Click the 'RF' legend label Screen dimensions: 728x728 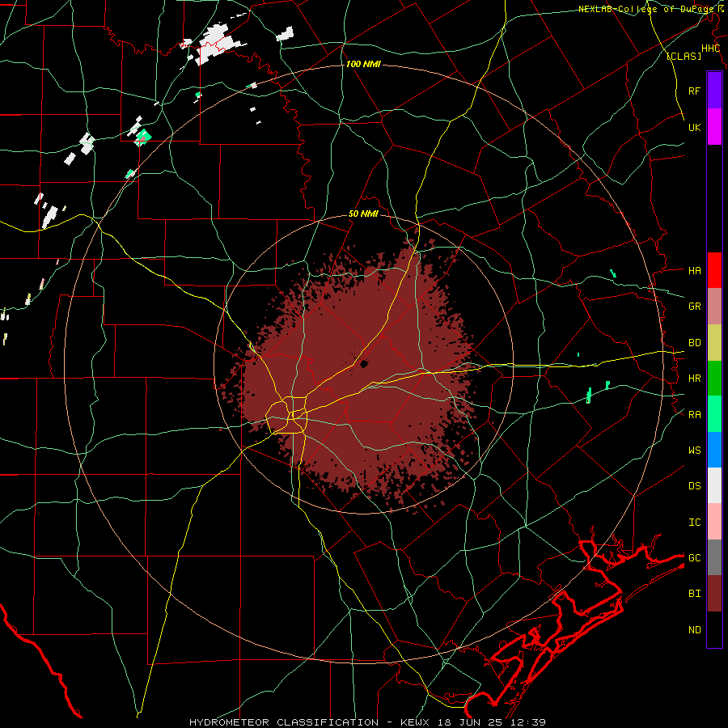[x=694, y=91]
